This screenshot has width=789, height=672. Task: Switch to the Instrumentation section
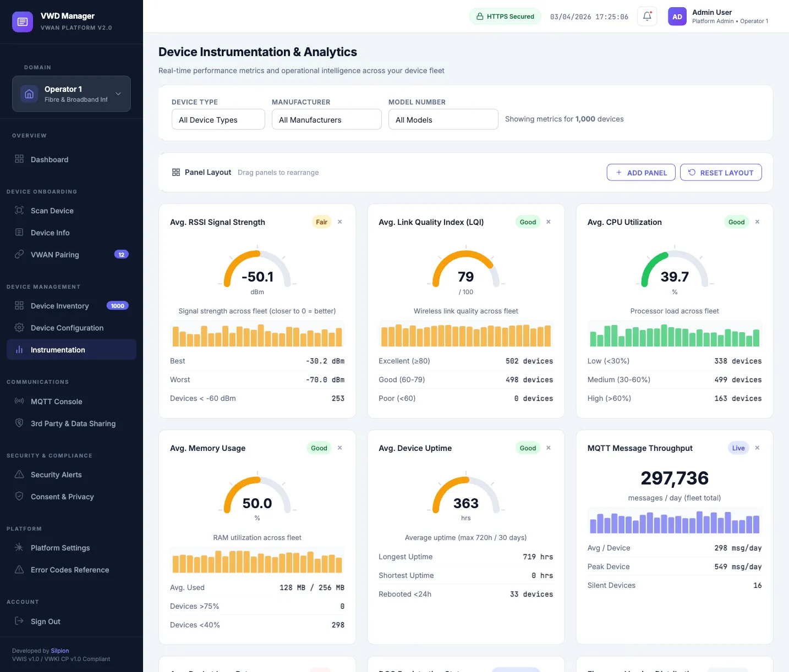click(58, 350)
